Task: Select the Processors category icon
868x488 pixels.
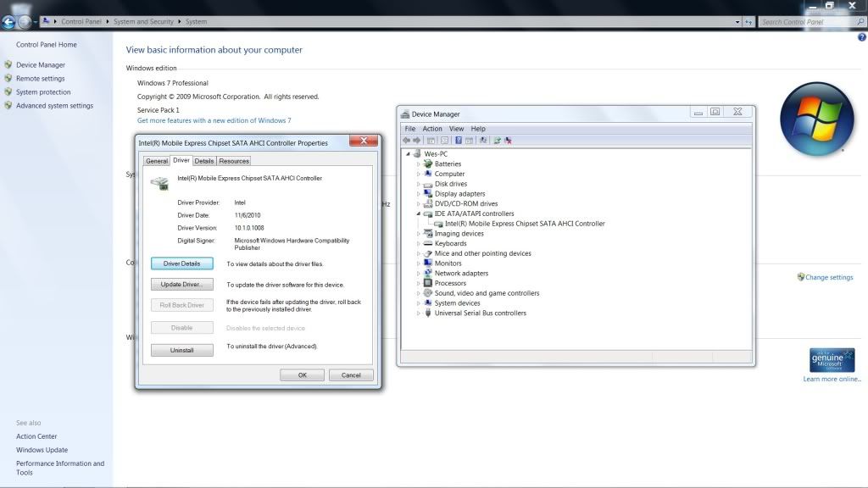Action: pos(428,283)
